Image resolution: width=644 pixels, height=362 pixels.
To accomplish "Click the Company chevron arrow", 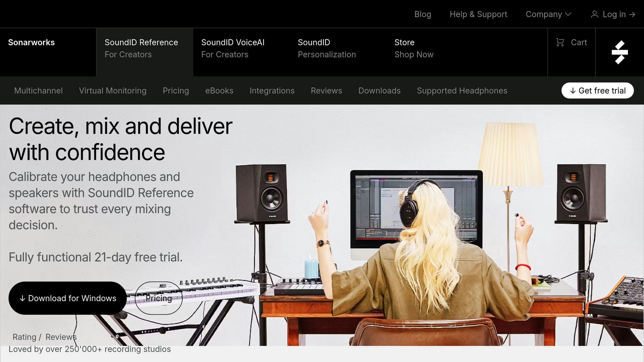I will coord(568,14).
